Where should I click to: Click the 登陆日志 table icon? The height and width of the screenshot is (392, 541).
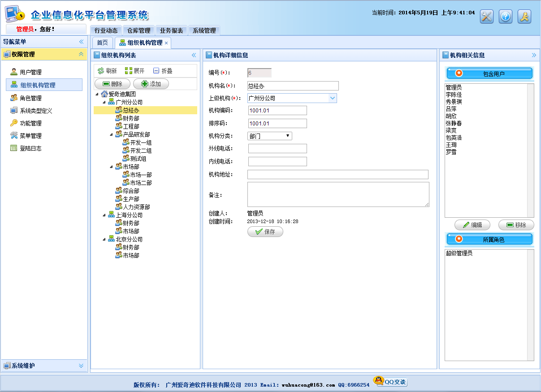pos(14,148)
